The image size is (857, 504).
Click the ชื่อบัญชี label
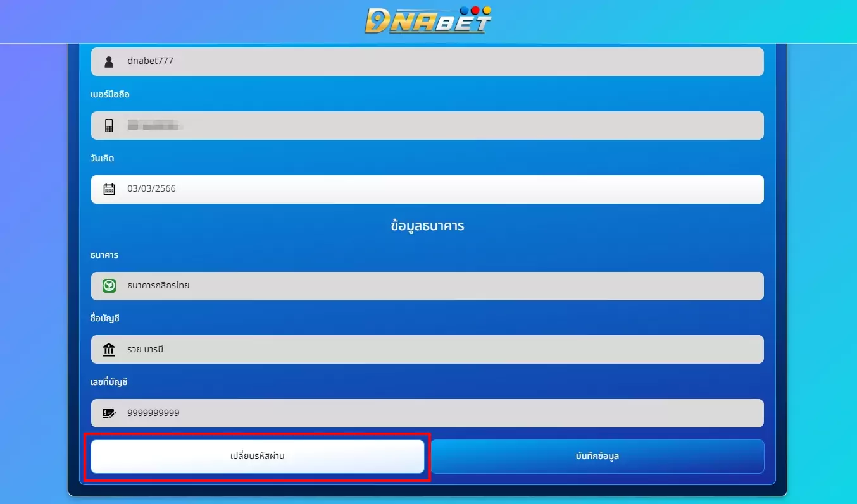(x=105, y=319)
